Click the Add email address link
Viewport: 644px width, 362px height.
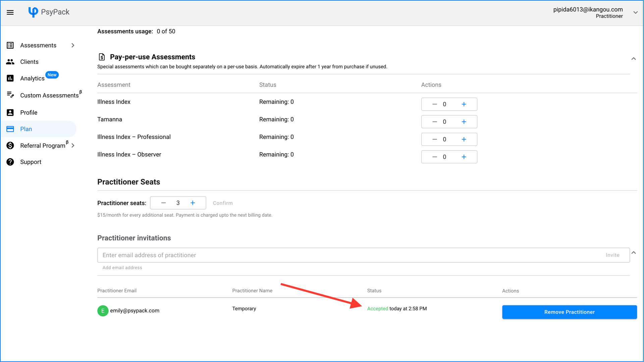point(122,267)
